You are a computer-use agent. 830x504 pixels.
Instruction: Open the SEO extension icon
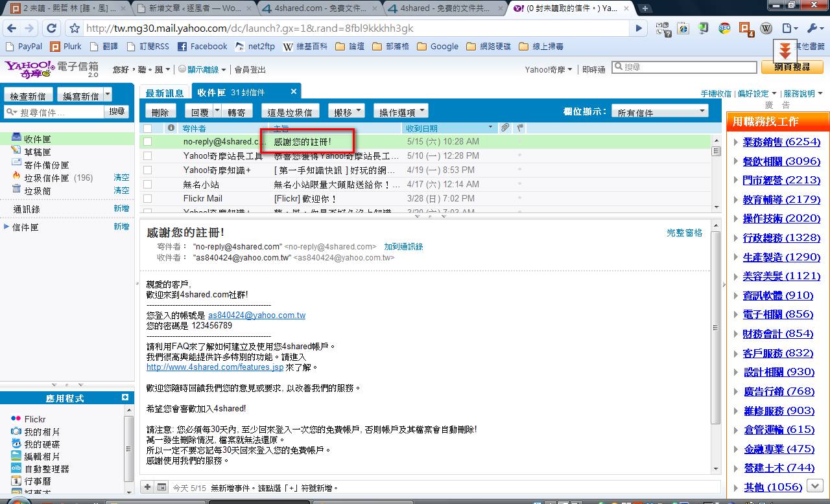tap(724, 29)
